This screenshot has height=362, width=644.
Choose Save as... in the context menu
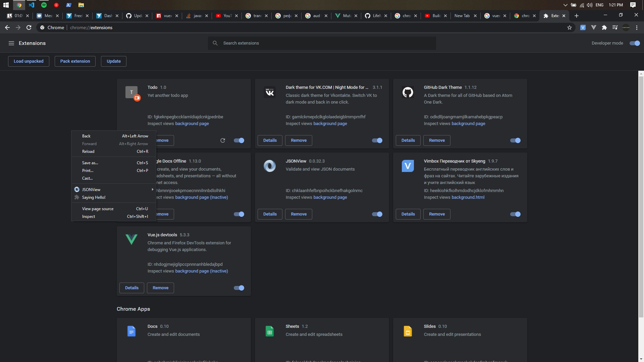(x=114, y=163)
